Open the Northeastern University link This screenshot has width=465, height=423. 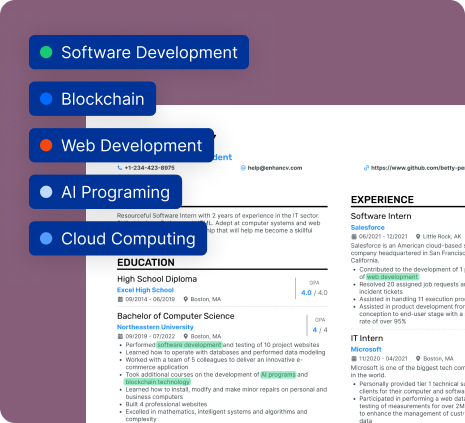[155, 327]
